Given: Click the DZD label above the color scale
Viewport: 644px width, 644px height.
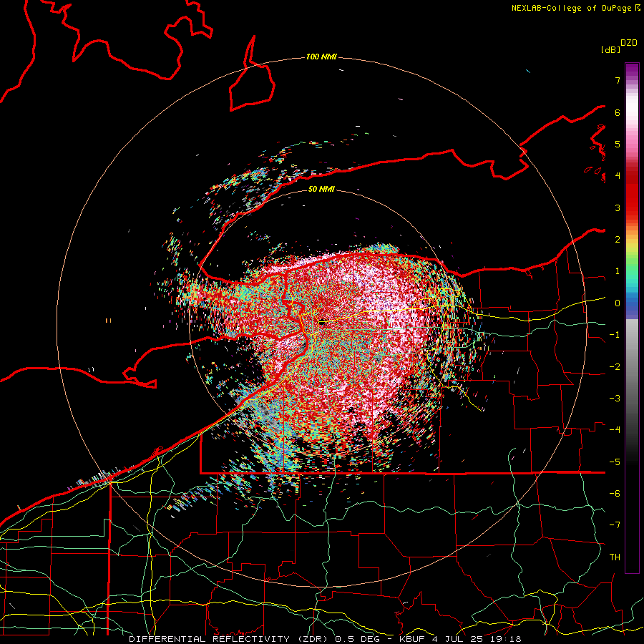Looking at the screenshot, I should [629, 43].
